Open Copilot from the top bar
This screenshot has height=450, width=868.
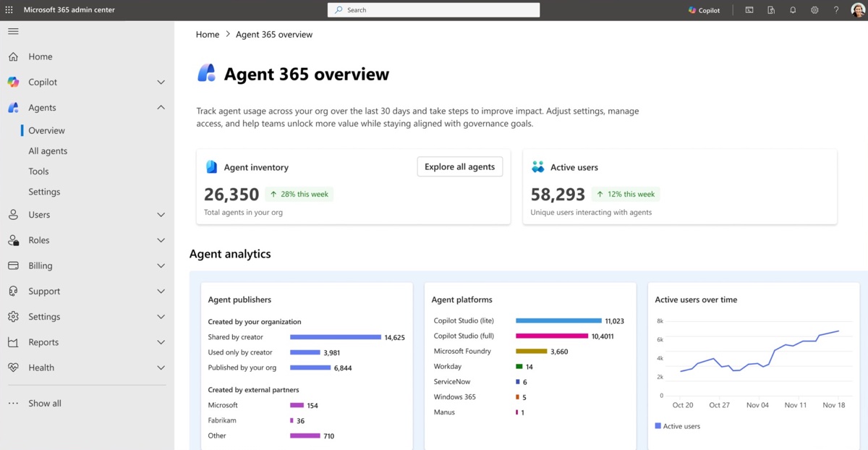(703, 9)
